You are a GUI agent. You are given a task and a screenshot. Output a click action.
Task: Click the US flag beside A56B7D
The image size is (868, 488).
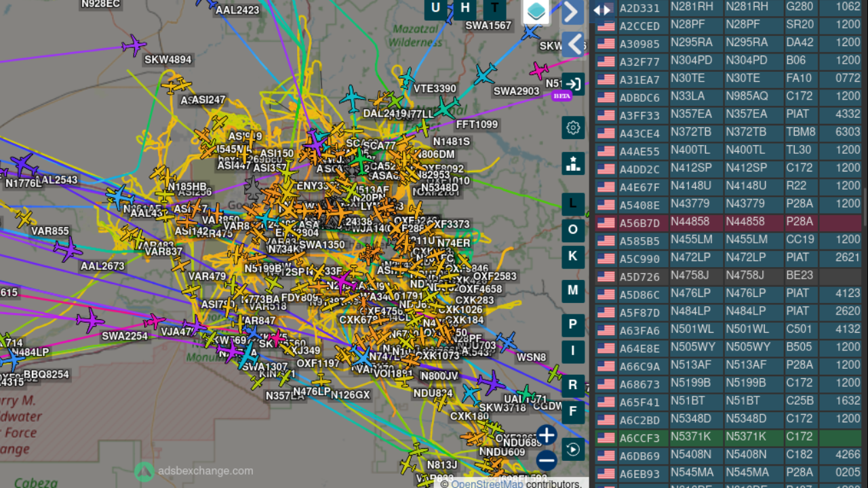pyautogui.click(x=606, y=222)
